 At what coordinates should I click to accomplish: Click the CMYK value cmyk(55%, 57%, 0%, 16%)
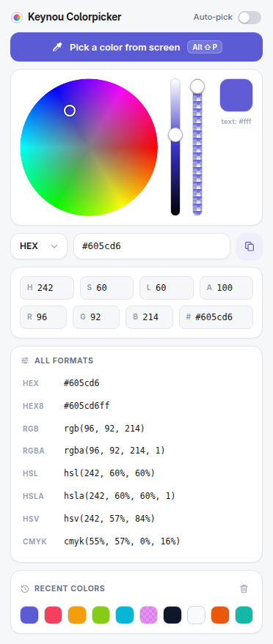(x=122, y=541)
